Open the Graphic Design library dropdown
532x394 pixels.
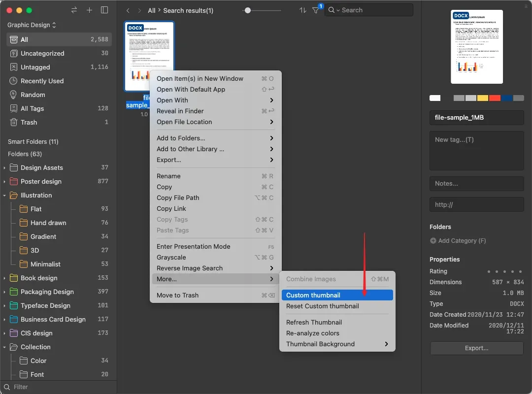(32, 25)
